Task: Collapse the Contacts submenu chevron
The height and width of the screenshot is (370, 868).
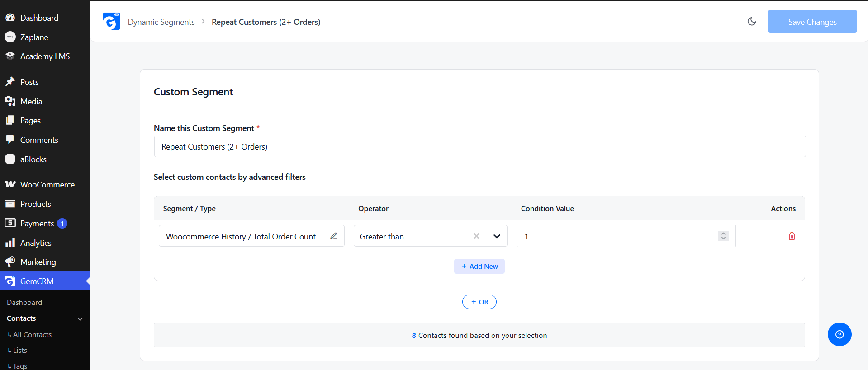Action: point(80,318)
